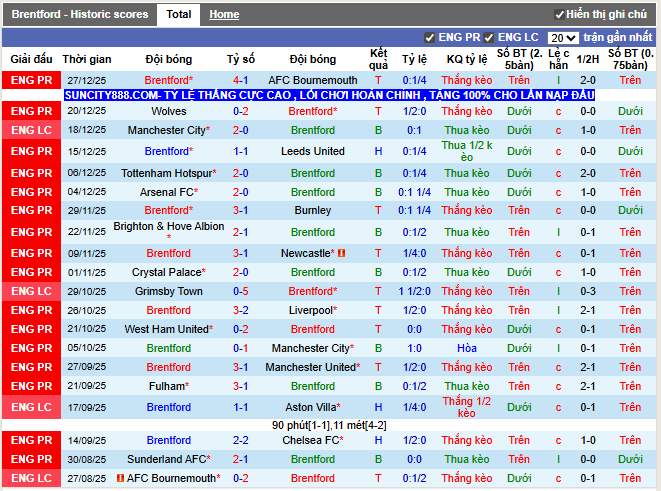Click the 90 phút[1-1],11 mét[4-2] note

tap(329, 425)
